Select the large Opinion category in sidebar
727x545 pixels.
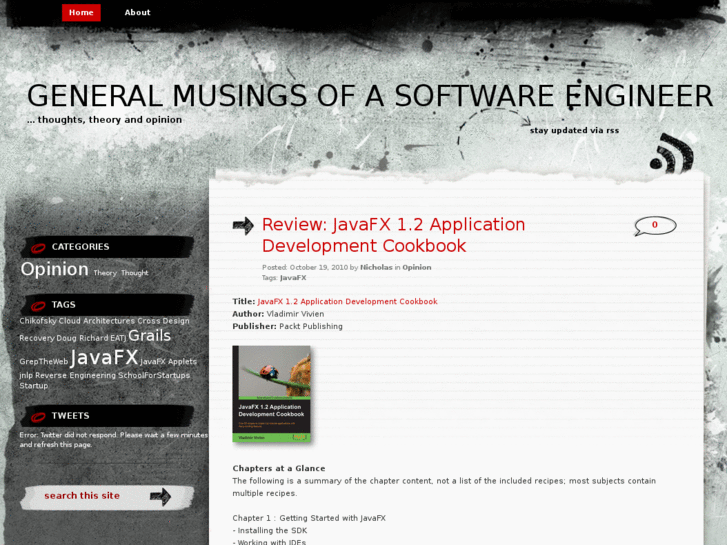[54, 269]
